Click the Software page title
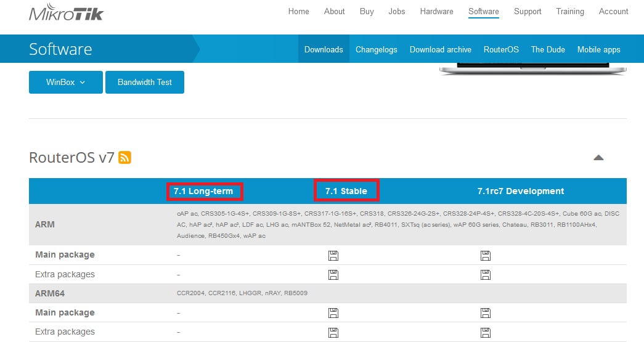The image size is (644, 342). (60, 49)
